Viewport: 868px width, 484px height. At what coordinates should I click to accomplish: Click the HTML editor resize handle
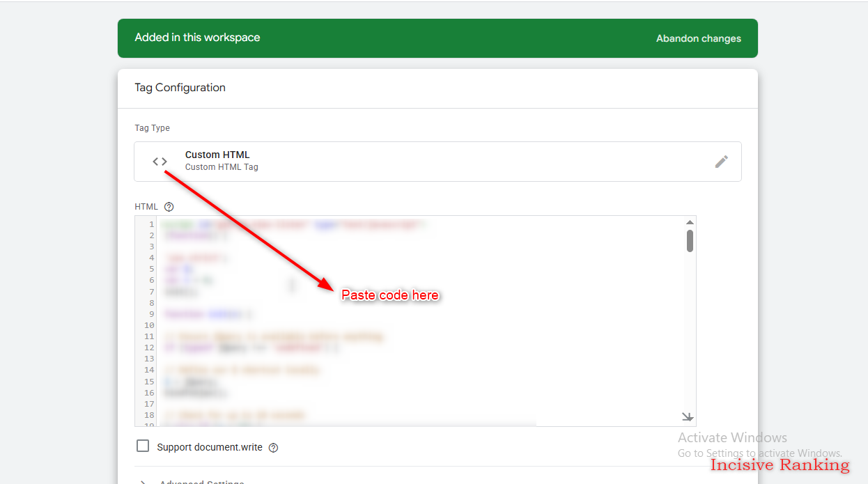(688, 417)
